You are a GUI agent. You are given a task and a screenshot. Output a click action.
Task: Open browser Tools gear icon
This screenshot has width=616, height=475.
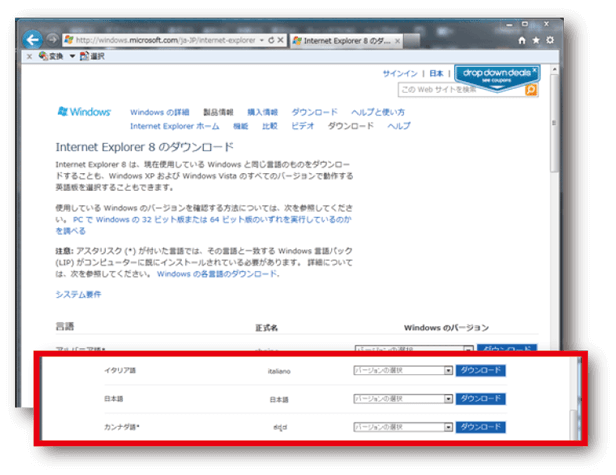[x=550, y=40]
